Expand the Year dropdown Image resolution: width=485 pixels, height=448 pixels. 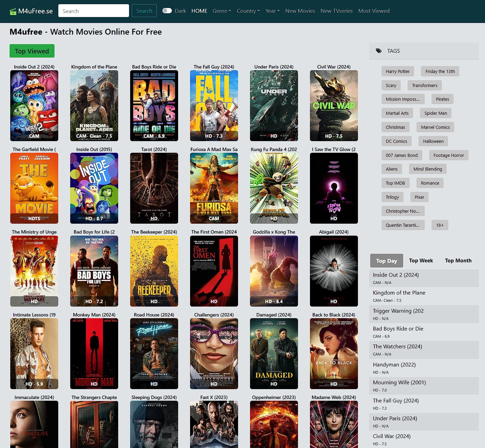tap(272, 11)
